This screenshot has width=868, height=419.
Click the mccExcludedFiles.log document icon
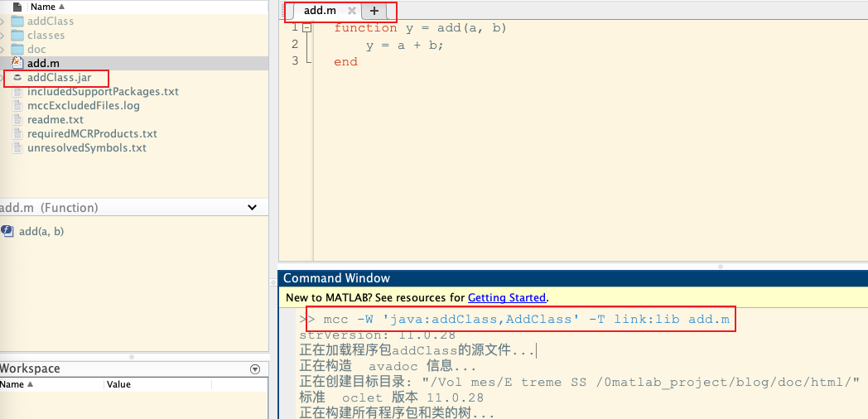pyautogui.click(x=17, y=106)
